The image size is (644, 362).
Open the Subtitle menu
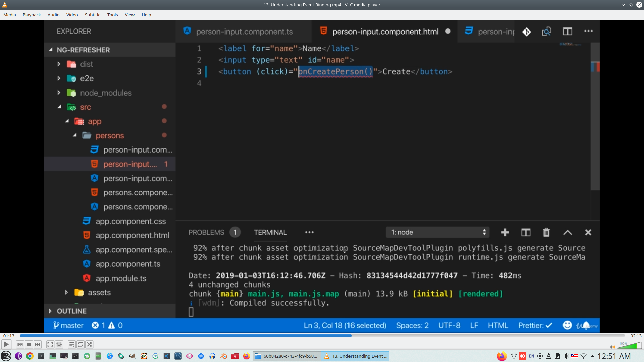pos(92,15)
